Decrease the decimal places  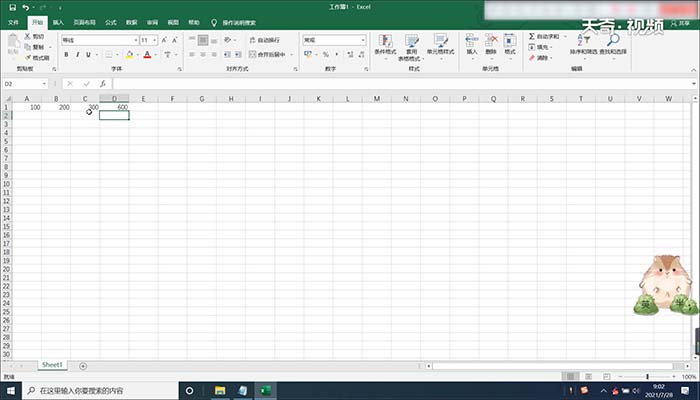361,54
